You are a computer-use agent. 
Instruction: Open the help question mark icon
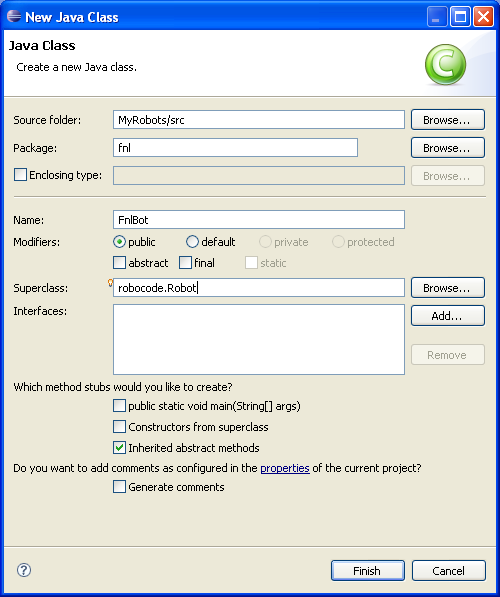pyautogui.click(x=24, y=570)
